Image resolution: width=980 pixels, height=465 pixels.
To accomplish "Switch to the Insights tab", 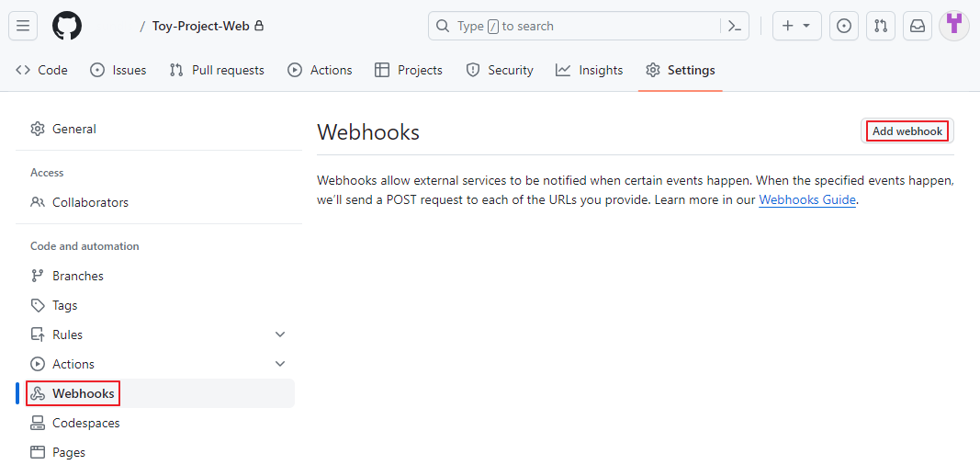I will click(x=590, y=70).
